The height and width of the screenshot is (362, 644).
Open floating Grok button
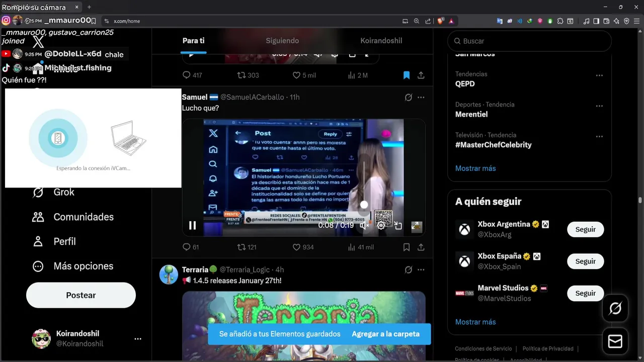(615, 308)
